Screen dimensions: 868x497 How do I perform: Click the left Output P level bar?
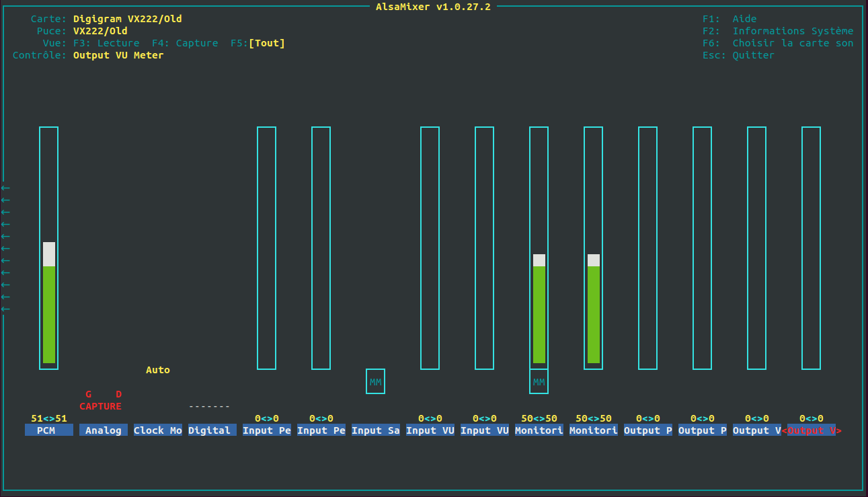coord(647,248)
